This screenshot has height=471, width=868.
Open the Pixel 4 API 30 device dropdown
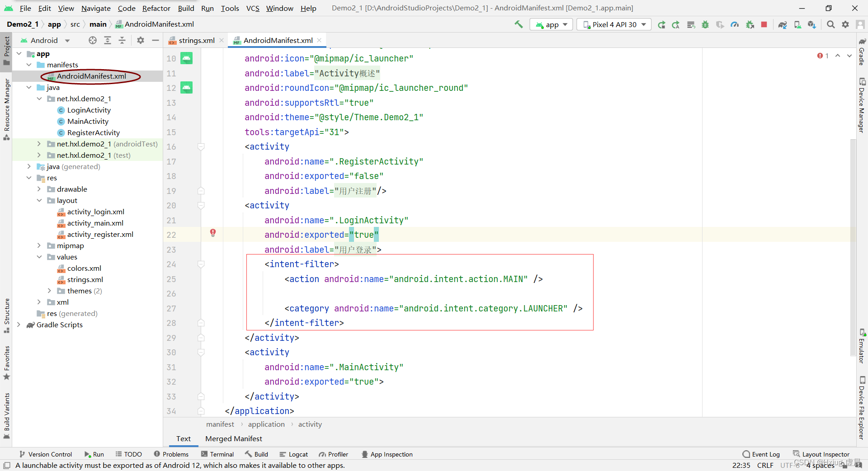[x=614, y=24]
